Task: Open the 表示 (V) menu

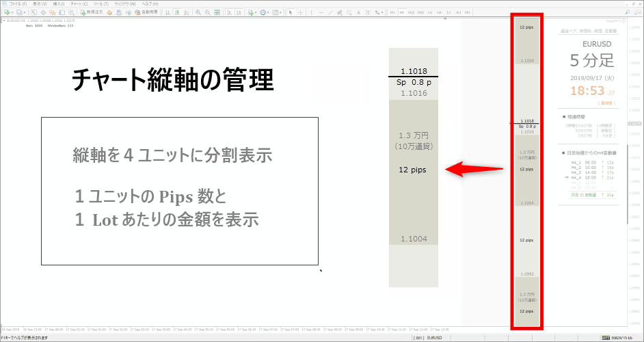Action: coord(40,3)
